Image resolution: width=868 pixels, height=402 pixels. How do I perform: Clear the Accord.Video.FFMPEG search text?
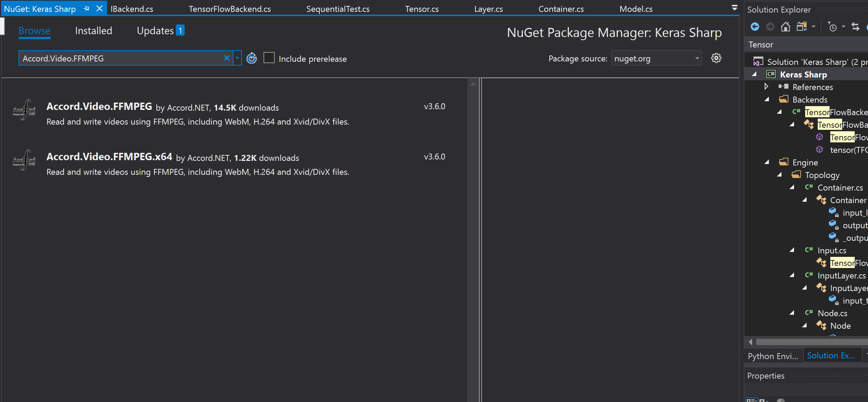(x=227, y=58)
